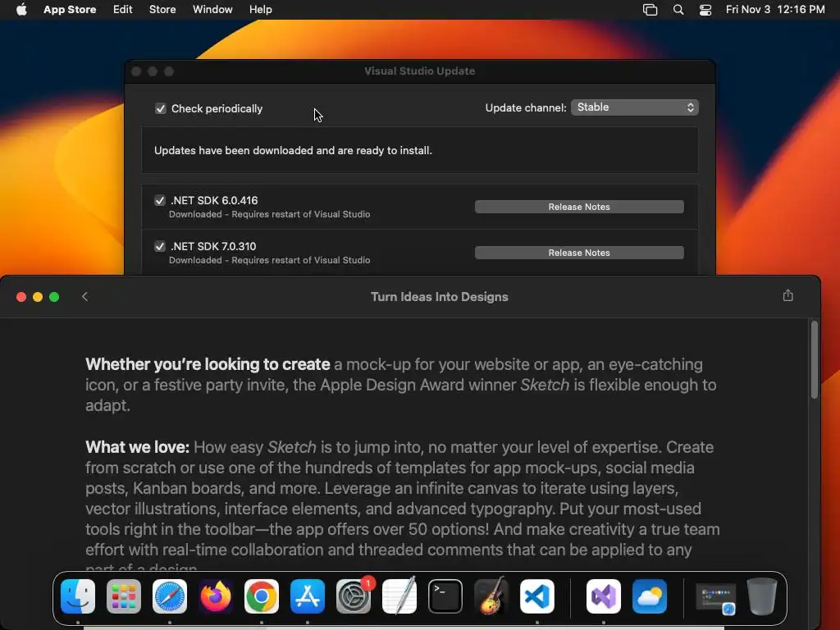The image size is (840, 630).
Task: Open Control Center in the menu bar
Action: (x=705, y=10)
